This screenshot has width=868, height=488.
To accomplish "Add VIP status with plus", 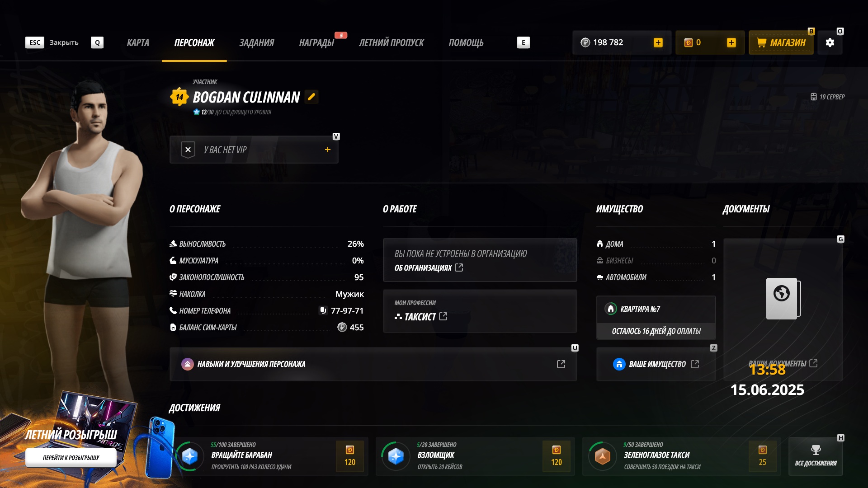I will [328, 150].
